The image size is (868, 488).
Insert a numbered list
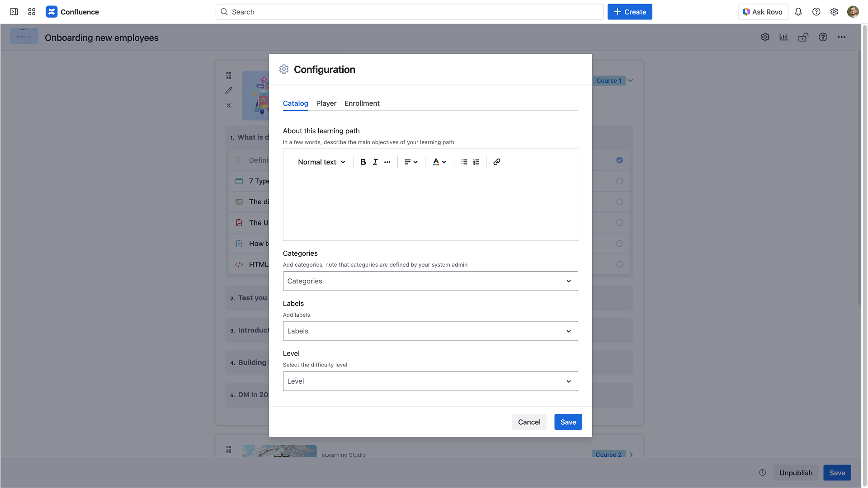pos(476,162)
